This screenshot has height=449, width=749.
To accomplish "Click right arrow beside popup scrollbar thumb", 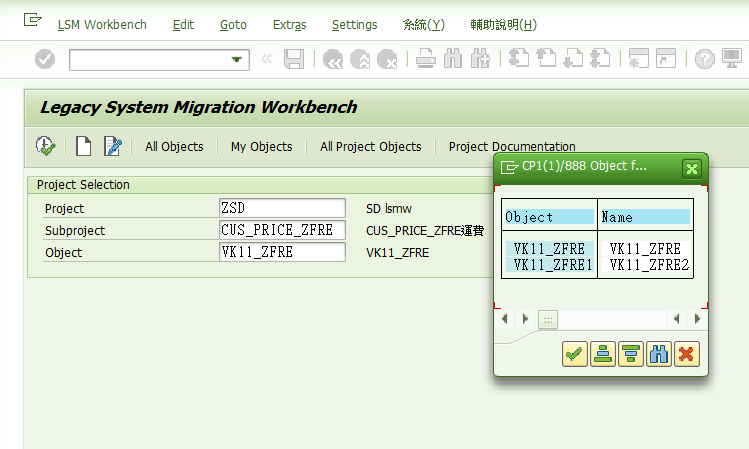I will (525, 319).
